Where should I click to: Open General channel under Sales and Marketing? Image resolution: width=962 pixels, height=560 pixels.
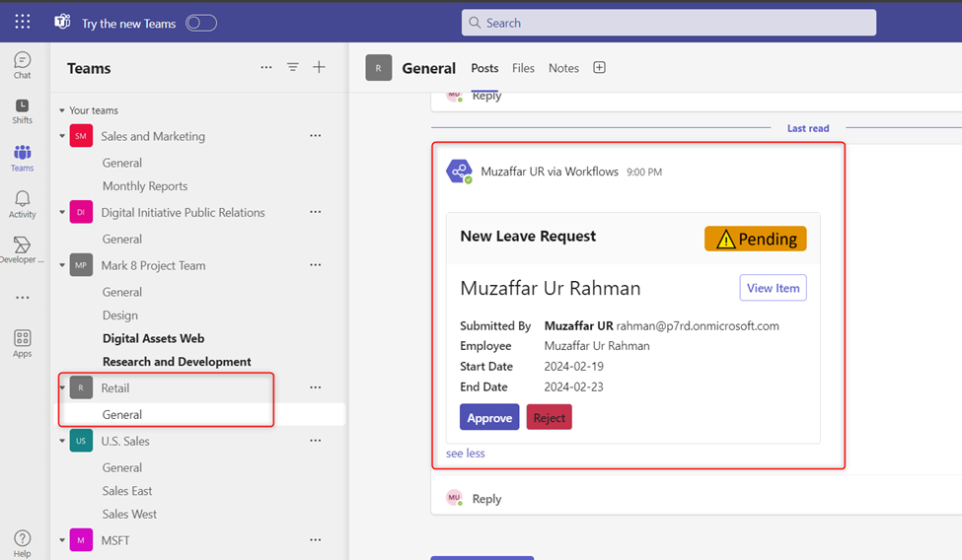click(122, 163)
